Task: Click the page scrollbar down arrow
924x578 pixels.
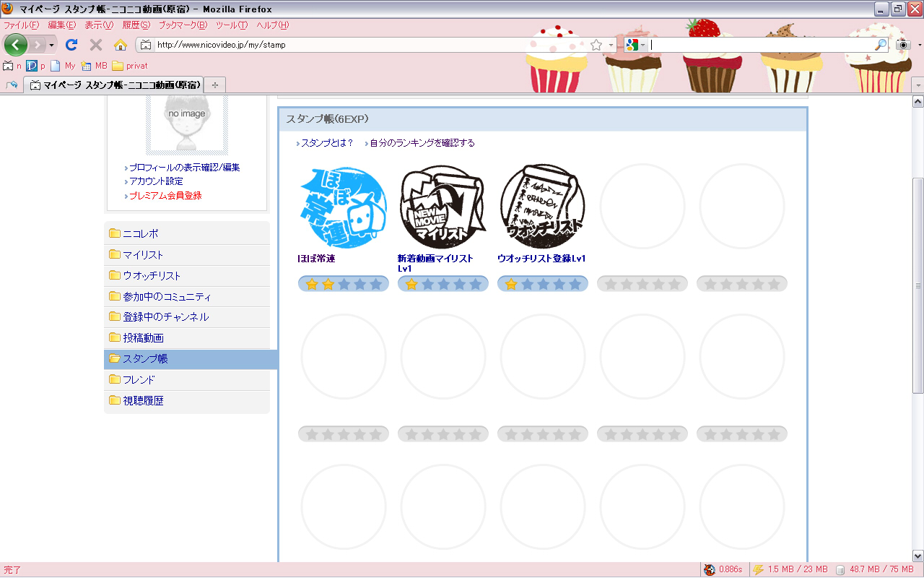Action: pyautogui.click(x=918, y=556)
